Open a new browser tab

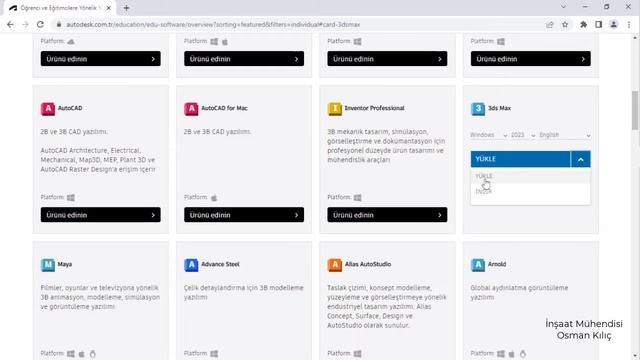click(126, 8)
